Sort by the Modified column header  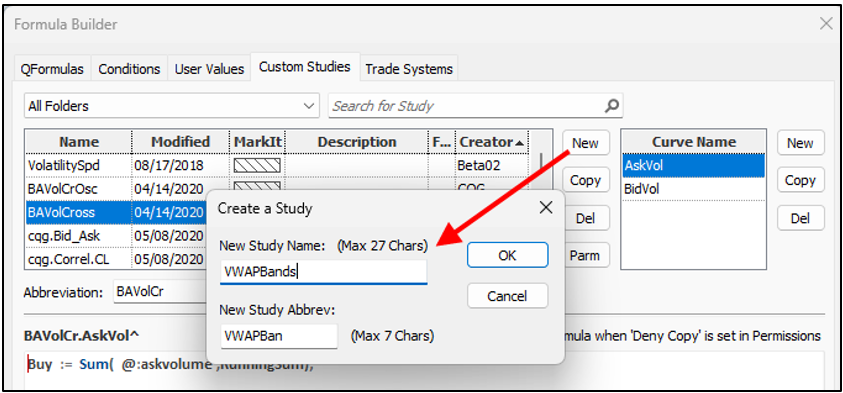tap(180, 142)
